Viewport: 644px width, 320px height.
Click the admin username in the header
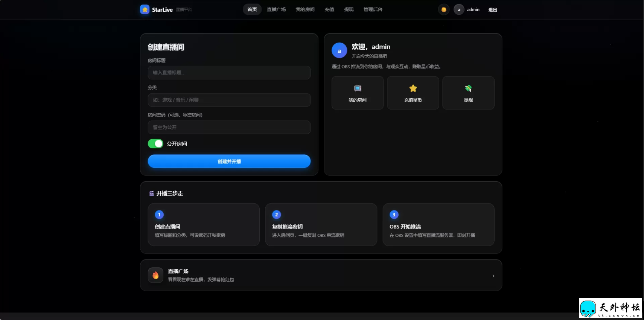(x=473, y=10)
